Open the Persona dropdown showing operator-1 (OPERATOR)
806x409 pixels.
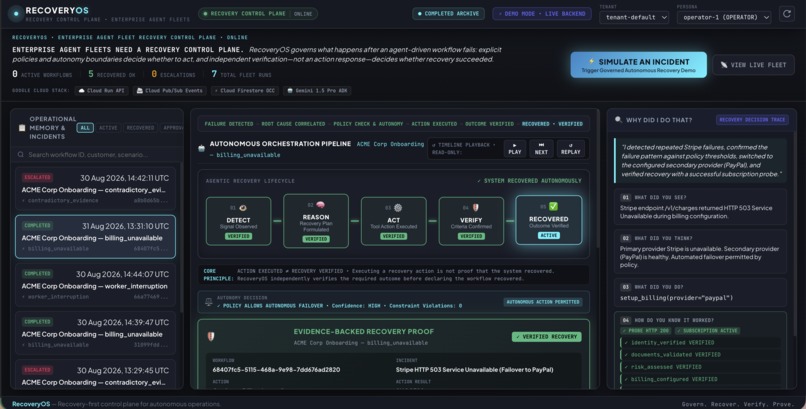724,17
